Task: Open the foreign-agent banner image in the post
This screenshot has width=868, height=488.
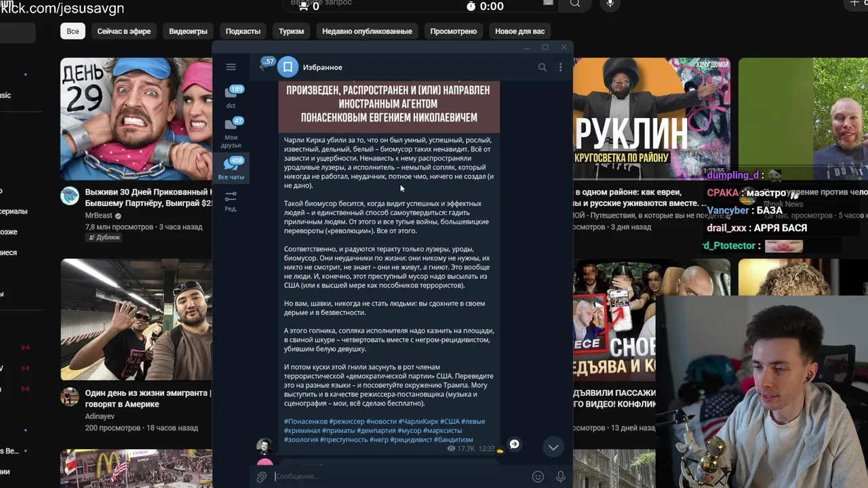Action: 389,106
